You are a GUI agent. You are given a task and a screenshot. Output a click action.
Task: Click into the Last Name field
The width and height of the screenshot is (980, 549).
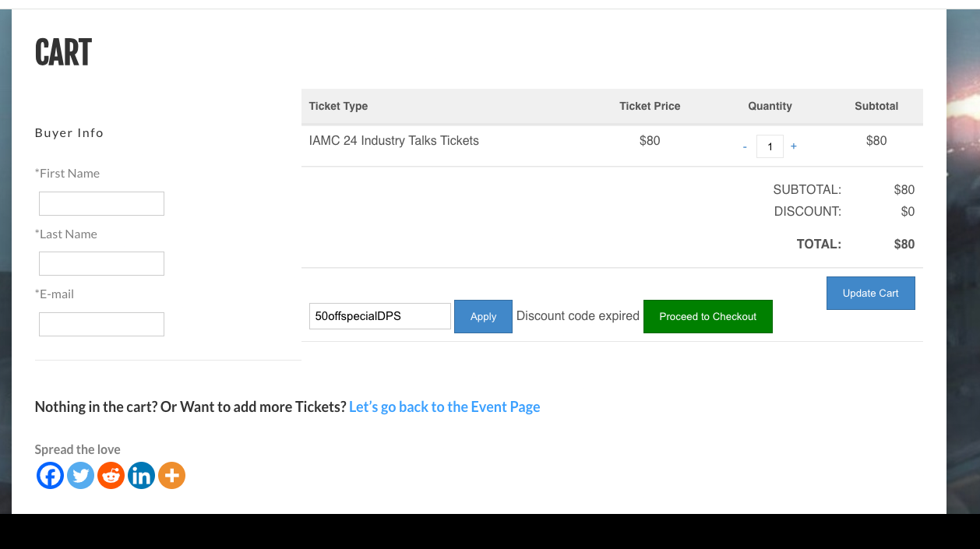pos(101,263)
